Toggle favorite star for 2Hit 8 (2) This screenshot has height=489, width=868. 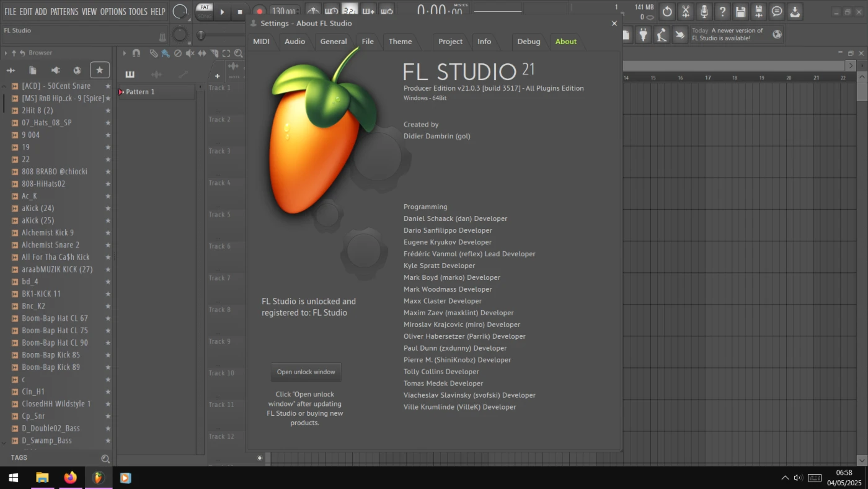click(108, 110)
